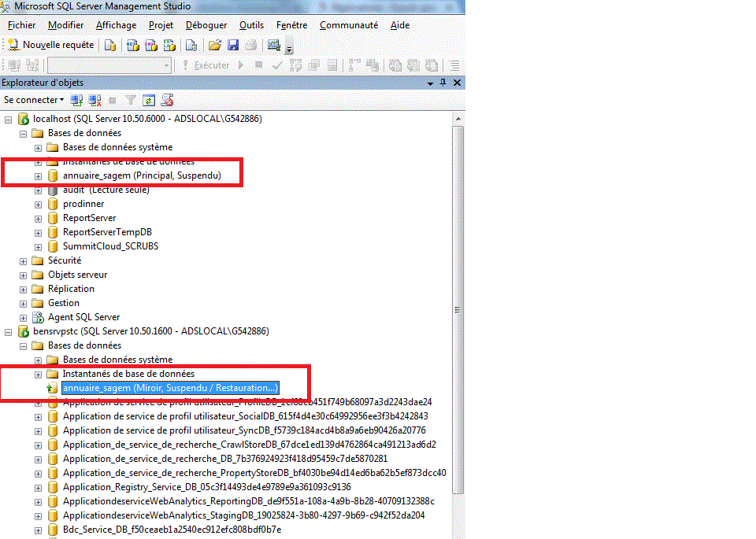The width and height of the screenshot is (756, 539).
Task: Open the Se connecter dropdown
Action: [x=34, y=100]
